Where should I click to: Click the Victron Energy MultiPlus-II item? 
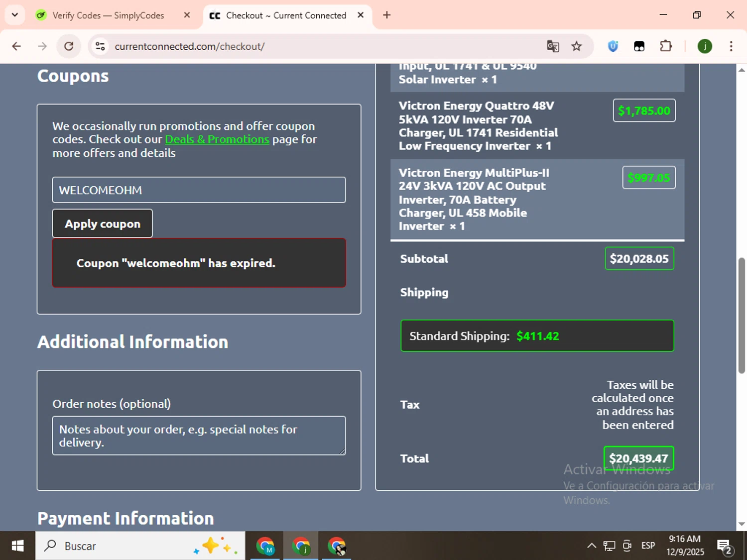[x=474, y=200]
